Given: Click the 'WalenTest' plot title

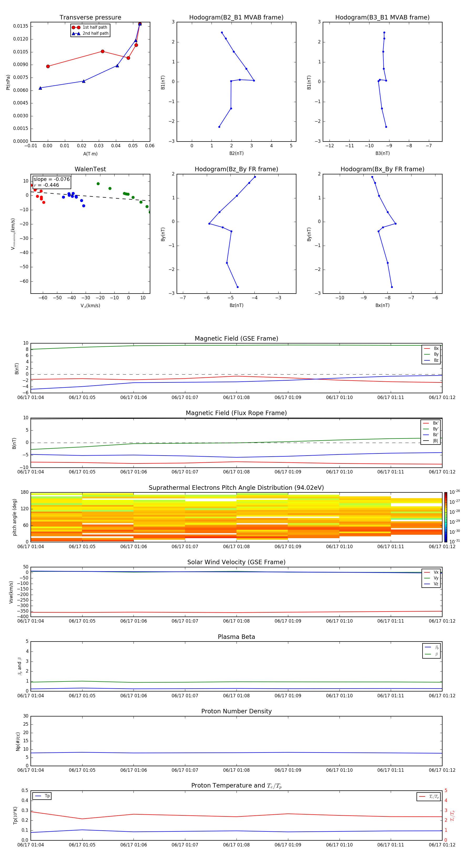Looking at the screenshot, I should click(x=90, y=169).
